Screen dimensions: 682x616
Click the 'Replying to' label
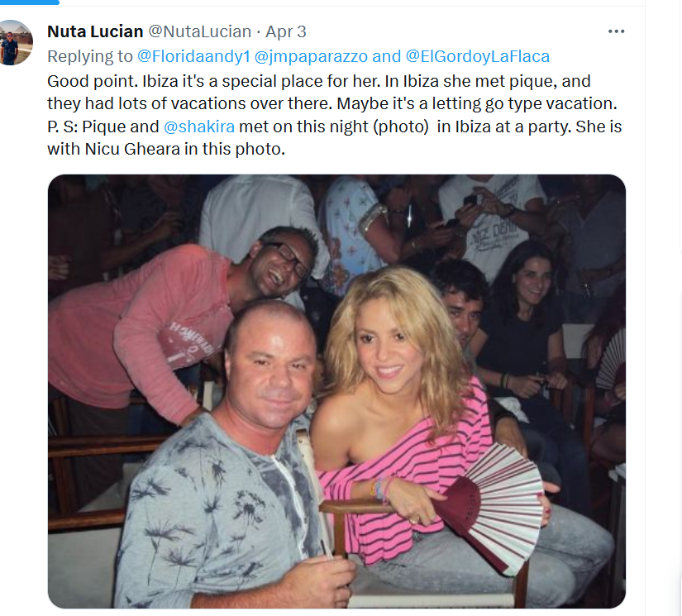(90, 56)
